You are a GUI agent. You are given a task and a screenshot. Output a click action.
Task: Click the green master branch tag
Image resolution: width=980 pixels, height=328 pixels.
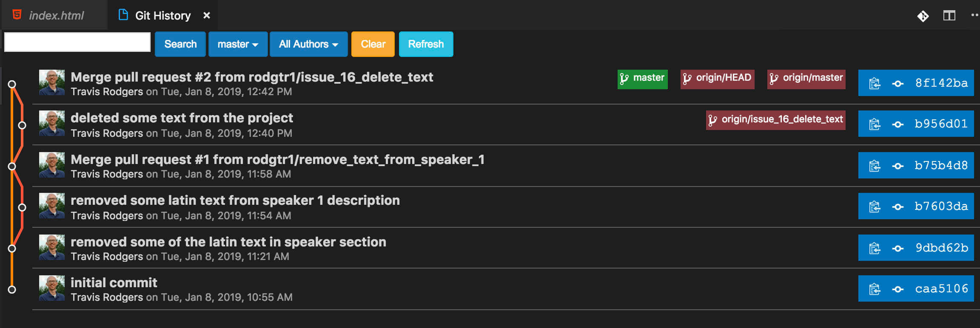click(642, 79)
